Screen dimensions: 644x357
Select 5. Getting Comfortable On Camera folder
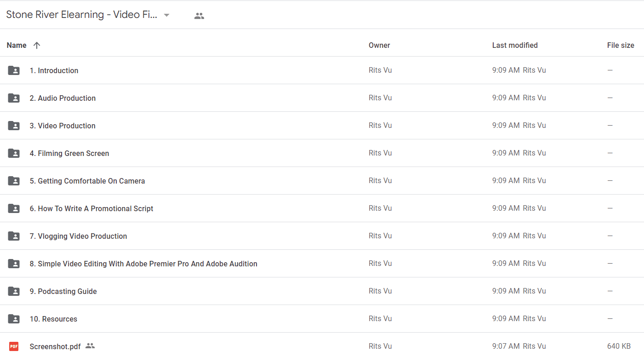coord(322,181)
